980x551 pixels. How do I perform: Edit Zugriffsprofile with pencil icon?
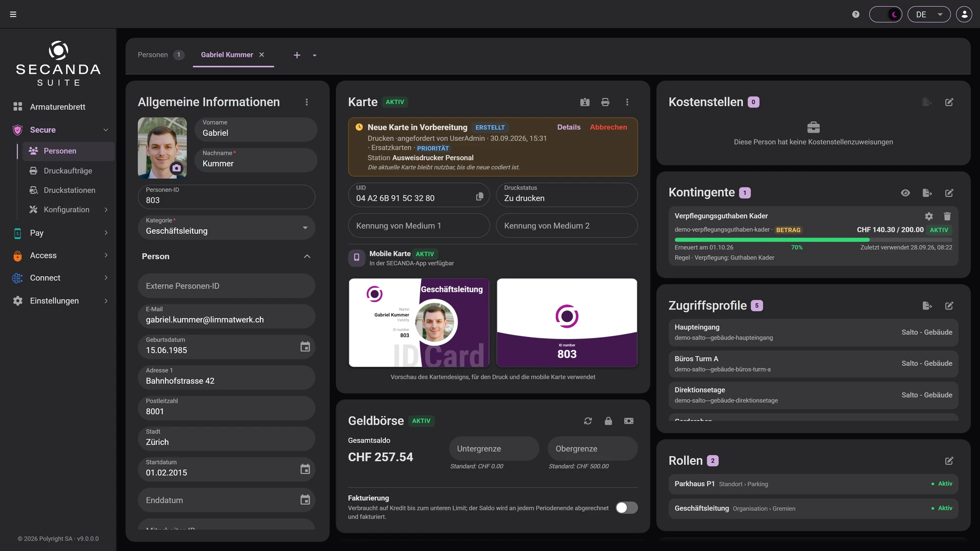tap(949, 306)
